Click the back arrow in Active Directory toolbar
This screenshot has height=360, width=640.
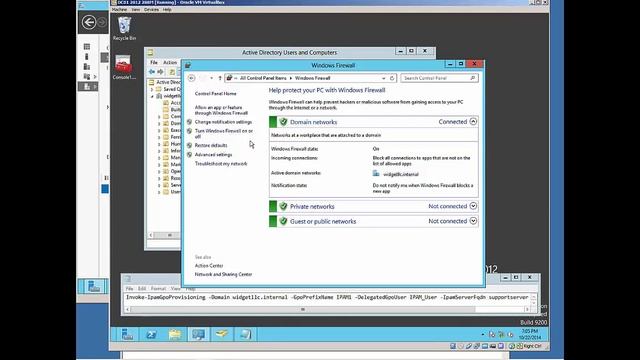pos(152,72)
